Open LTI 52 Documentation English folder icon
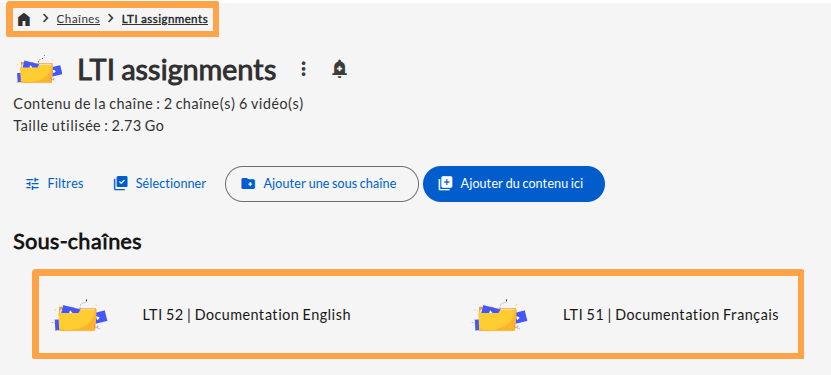Viewport: 831px width, 375px height. tap(81, 316)
